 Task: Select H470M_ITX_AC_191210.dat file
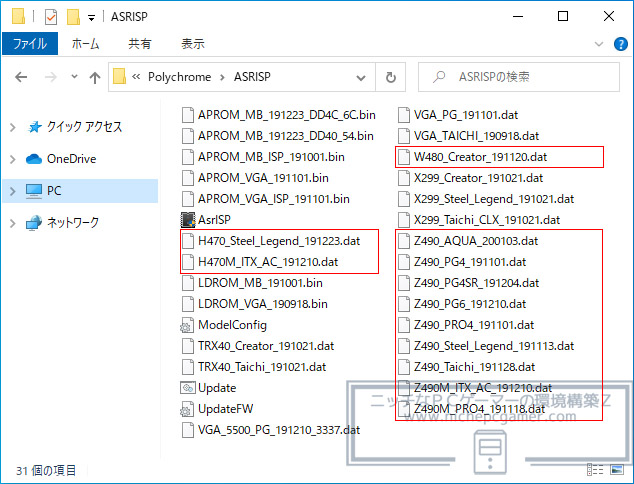[260, 262]
